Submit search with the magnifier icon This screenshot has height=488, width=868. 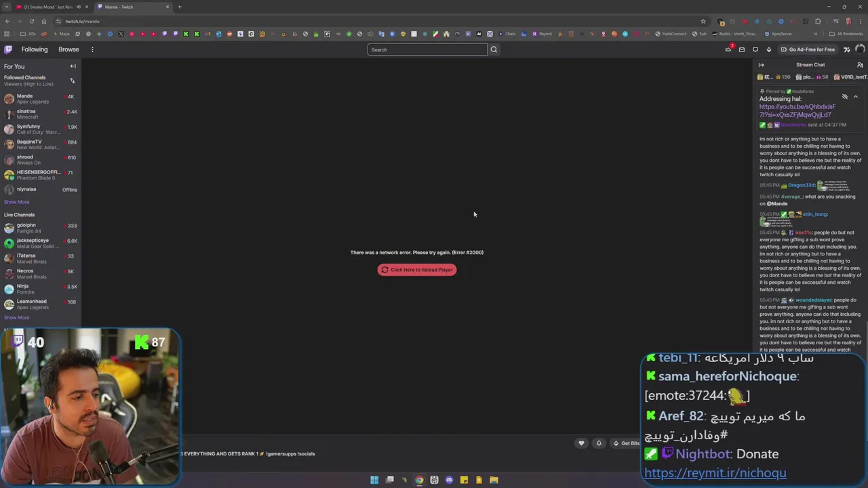coord(494,49)
